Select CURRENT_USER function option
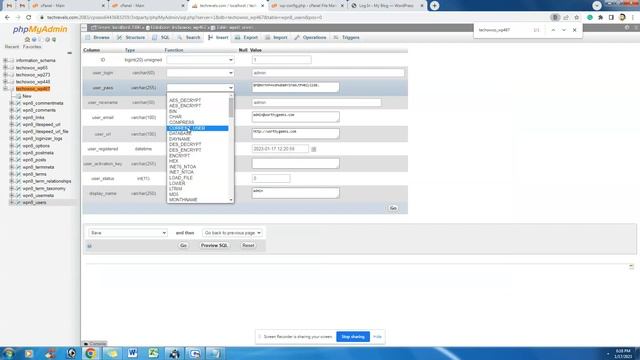Screen dimensions: 640x360 click(x=198, y=128)
